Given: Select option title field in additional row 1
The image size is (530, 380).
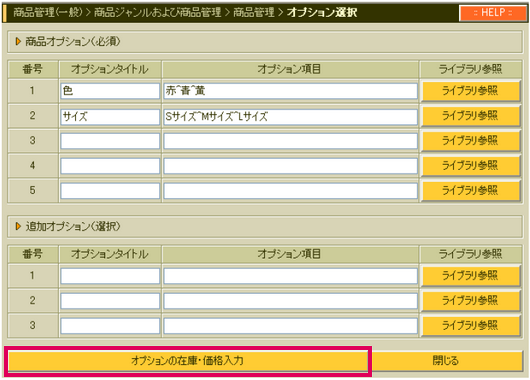Looking at the screenshot, I should point(110,276).
